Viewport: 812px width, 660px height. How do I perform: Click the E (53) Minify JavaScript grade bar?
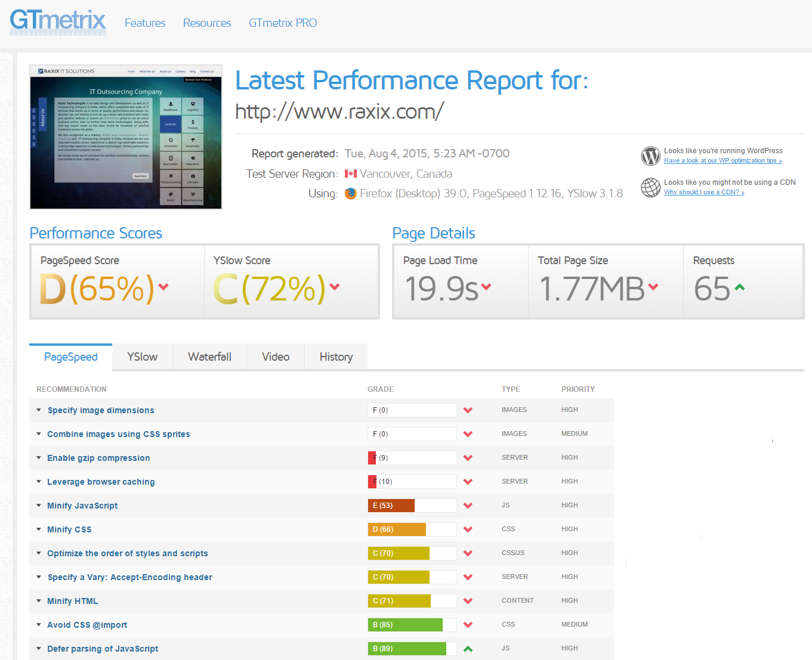click(x=412, y=506)
